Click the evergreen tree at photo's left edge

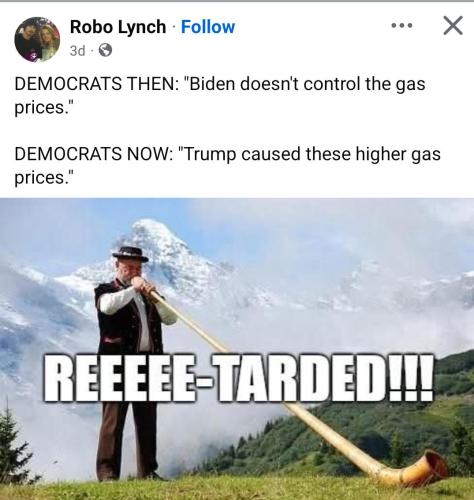[x=13, y=443]
